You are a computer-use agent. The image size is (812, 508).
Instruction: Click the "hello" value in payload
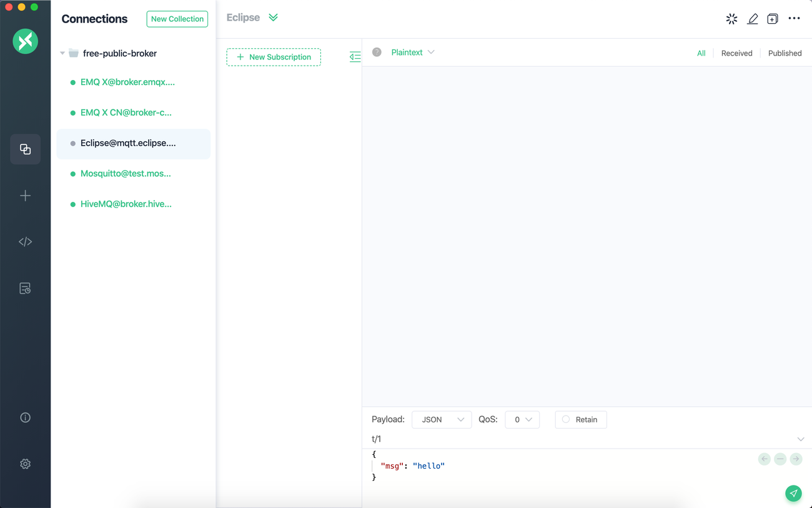[x=428, y=466]
